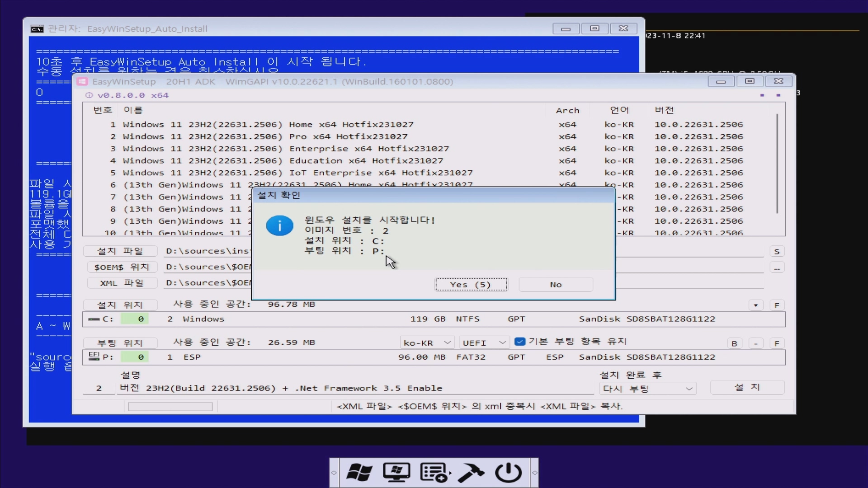
Task: Click the Arch column header
Action: pos(567,110)
